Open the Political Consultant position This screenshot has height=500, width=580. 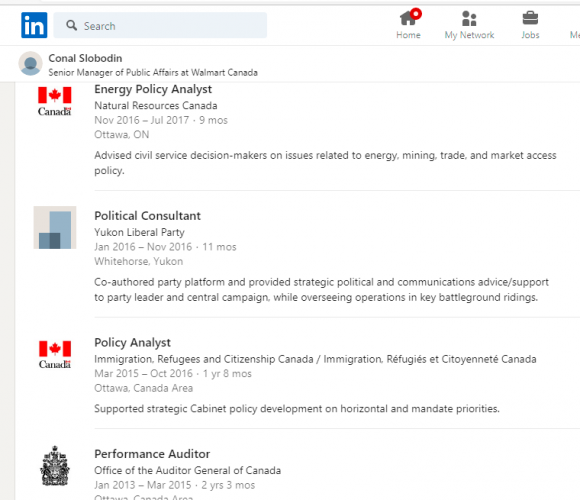[x=147, y=216]
